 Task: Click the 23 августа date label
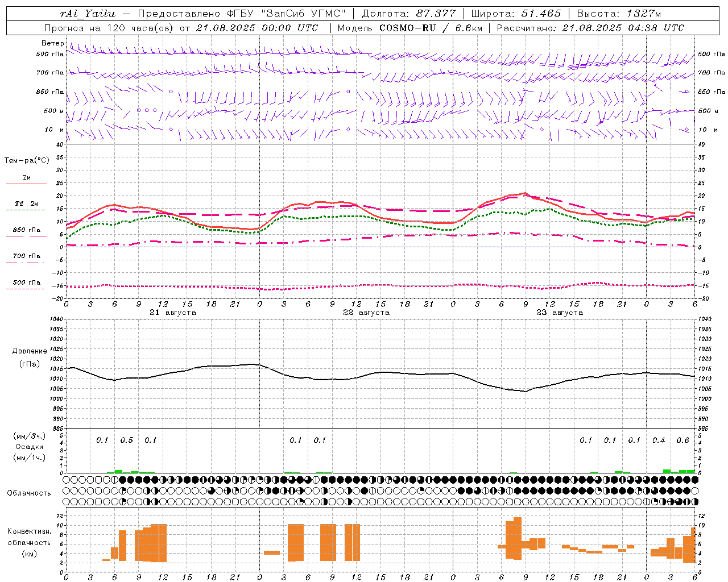[560, 313]
